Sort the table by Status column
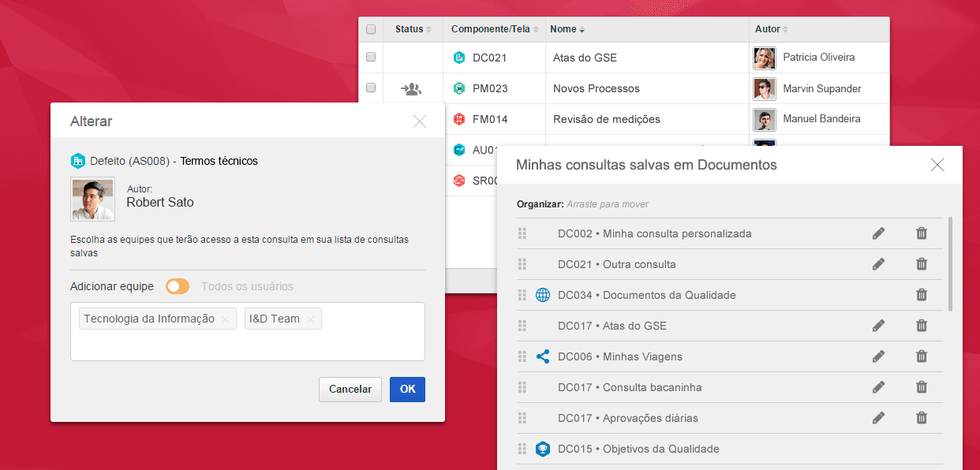Screen dimensions: 980x470 click(413, 29)
